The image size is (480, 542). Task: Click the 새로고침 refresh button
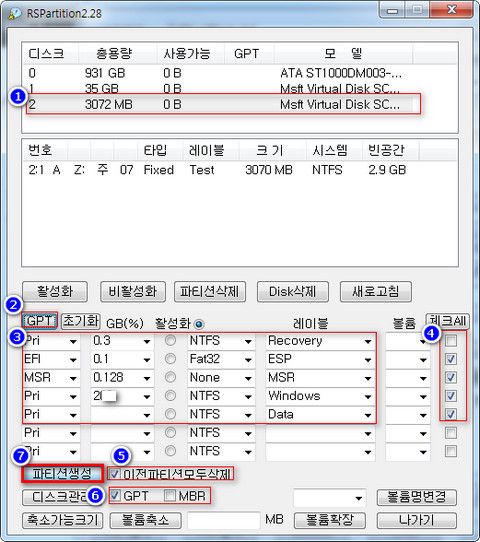376,291
